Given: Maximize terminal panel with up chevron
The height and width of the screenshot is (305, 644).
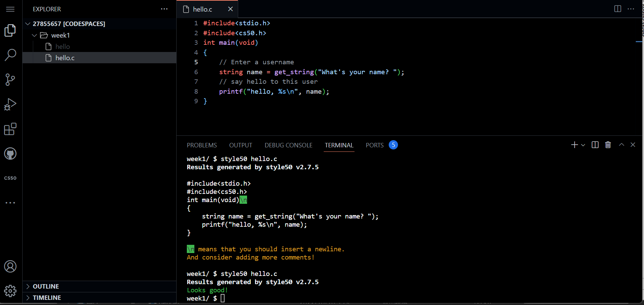Looking at the screenshot, I should [x=621, y=145].
